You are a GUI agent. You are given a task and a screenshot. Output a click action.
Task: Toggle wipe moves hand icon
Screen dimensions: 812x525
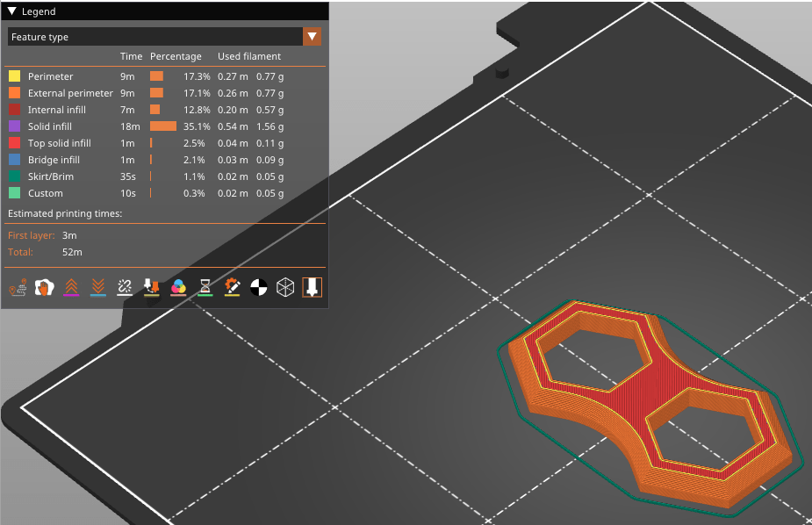(45, 287)
